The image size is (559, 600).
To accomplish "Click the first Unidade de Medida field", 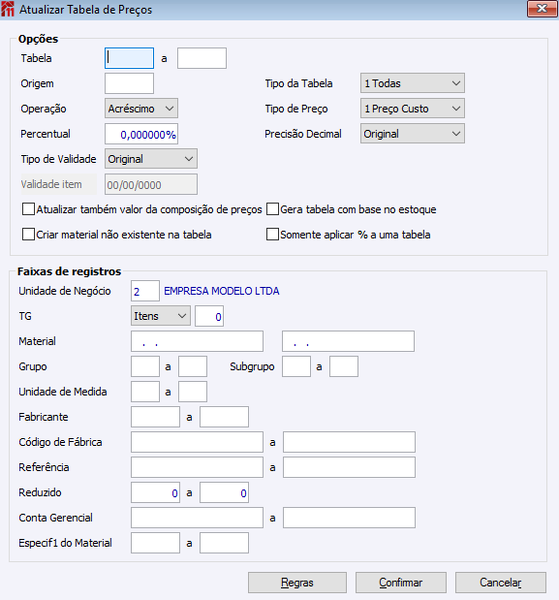I will click(x=145, y=391).
